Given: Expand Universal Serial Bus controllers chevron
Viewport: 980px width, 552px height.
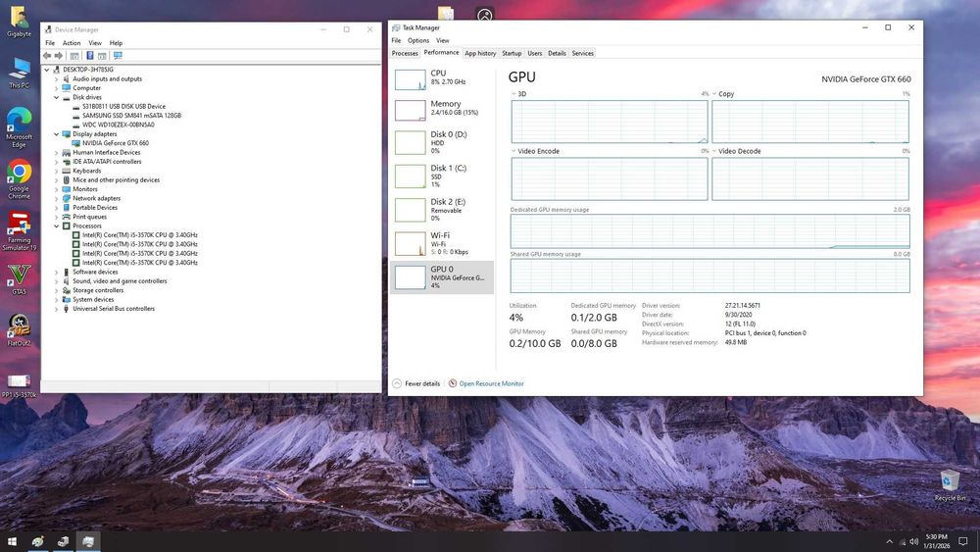Looking at the screenshot, I should (x=56, y=309).
